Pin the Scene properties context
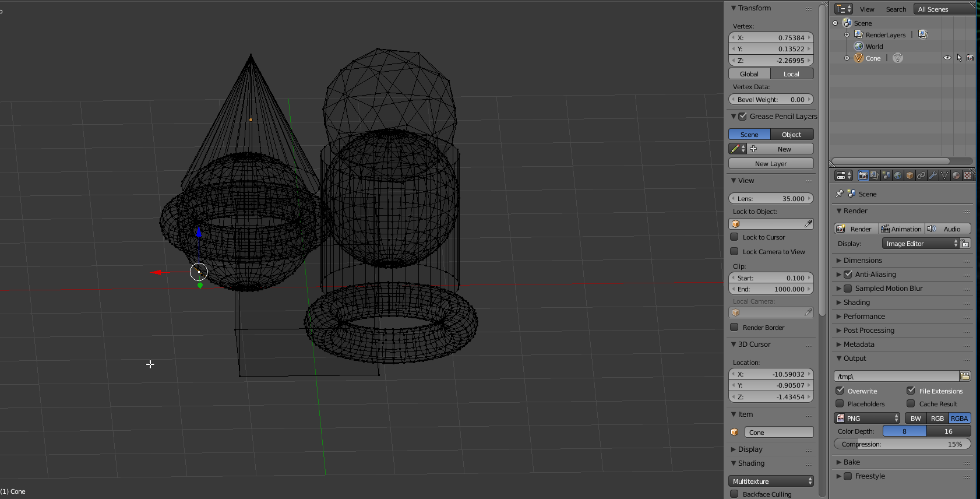The image size is (980, 499). (x=839, y=194)
